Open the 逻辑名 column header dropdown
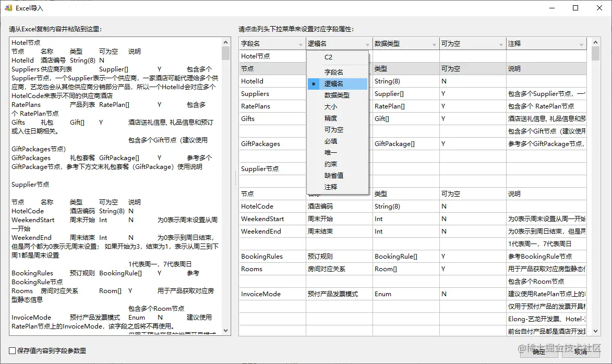 pyautogui.click(x=367, y=44)
